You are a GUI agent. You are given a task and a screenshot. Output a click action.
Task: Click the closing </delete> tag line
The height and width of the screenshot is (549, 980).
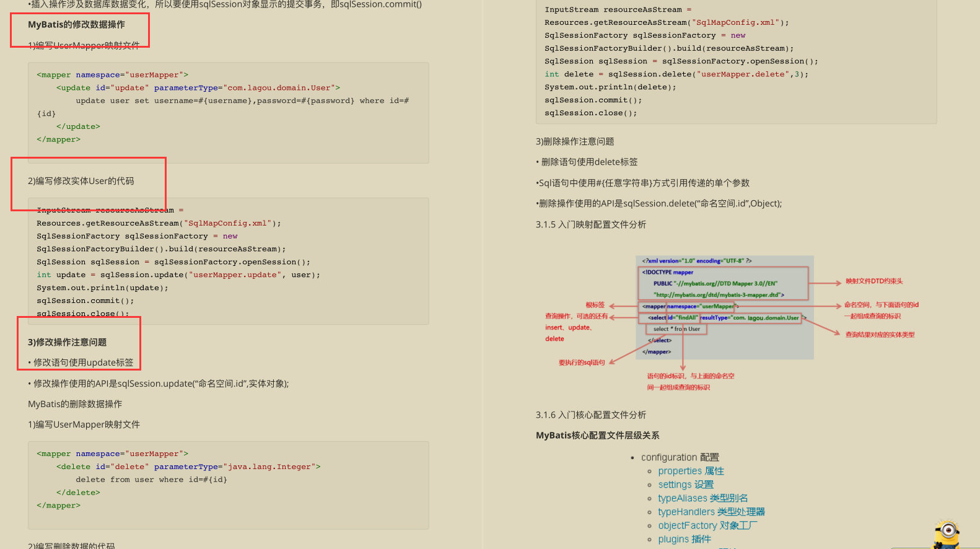point(78,493)
